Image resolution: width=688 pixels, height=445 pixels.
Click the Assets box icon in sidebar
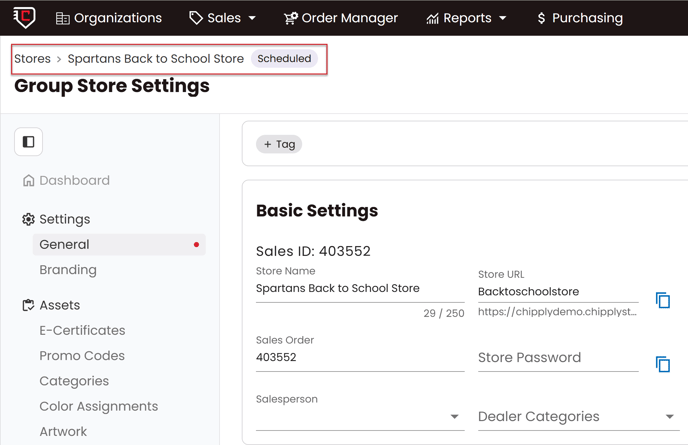(x=28, y=305)
